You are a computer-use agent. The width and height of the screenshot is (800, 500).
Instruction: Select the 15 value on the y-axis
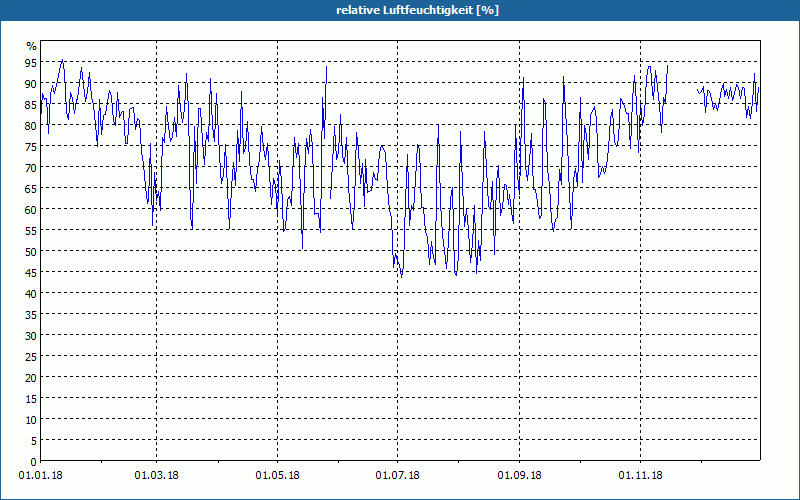click(x=32, y=398)
